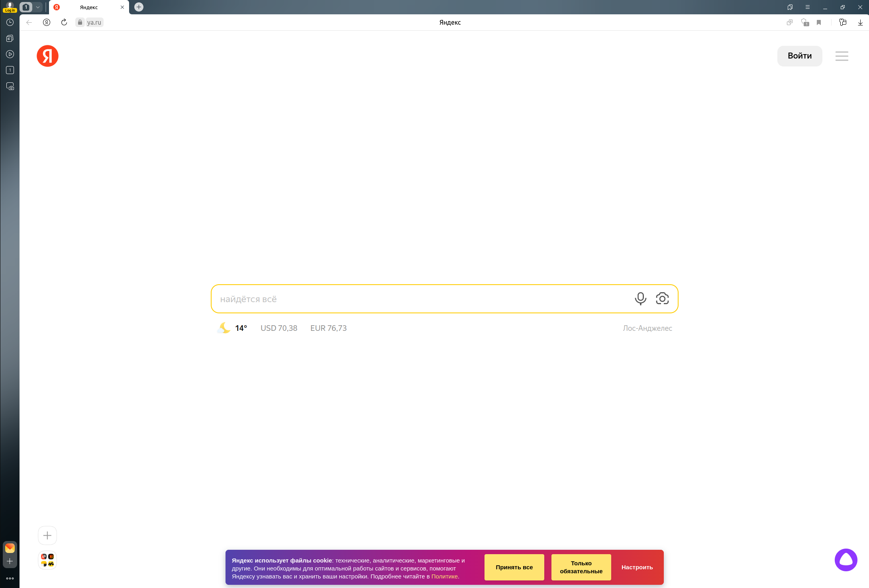869x588 pixels.
Task: Open video player sidebar icon
Action: (10, 54)
